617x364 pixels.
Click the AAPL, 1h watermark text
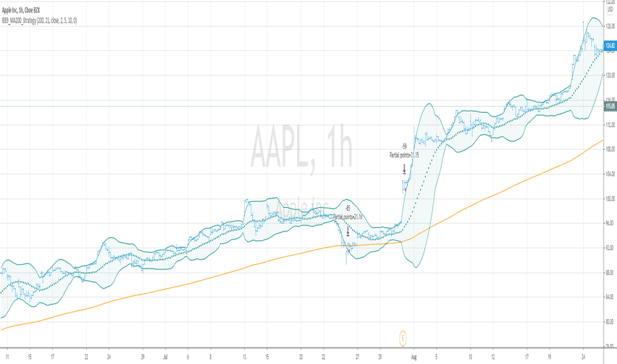coord(301,146)
